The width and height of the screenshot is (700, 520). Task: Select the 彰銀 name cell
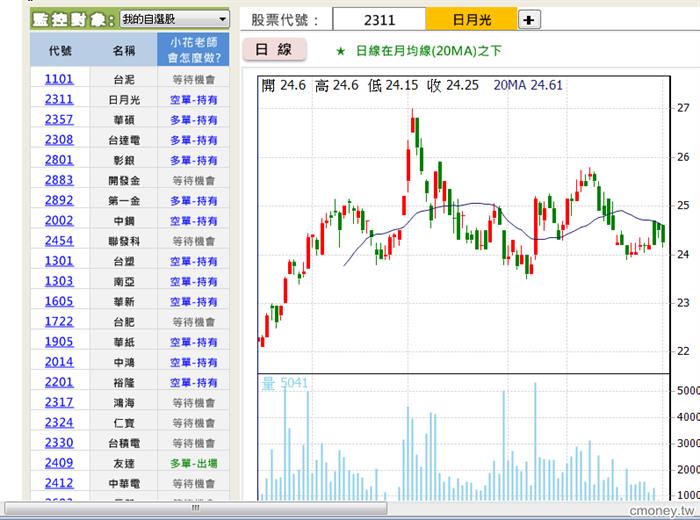(124, 160)
